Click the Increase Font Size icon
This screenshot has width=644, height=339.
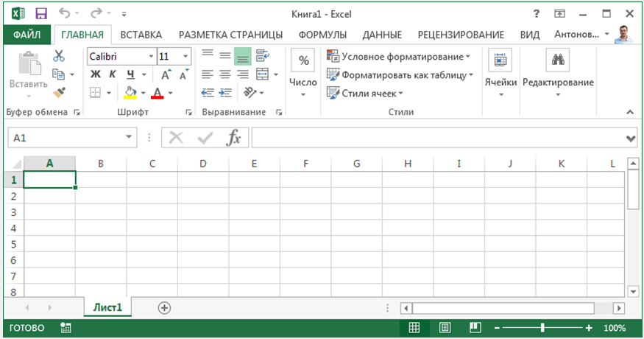click(166, 74)
